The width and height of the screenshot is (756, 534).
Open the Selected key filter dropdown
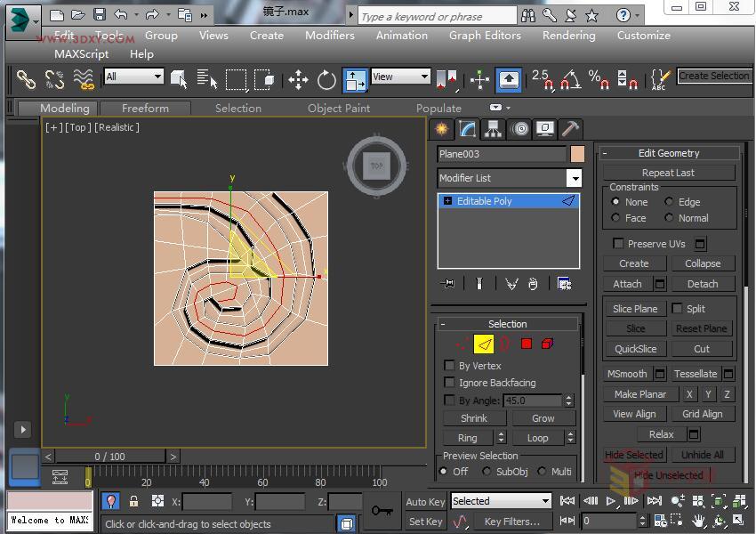point(545,501)
